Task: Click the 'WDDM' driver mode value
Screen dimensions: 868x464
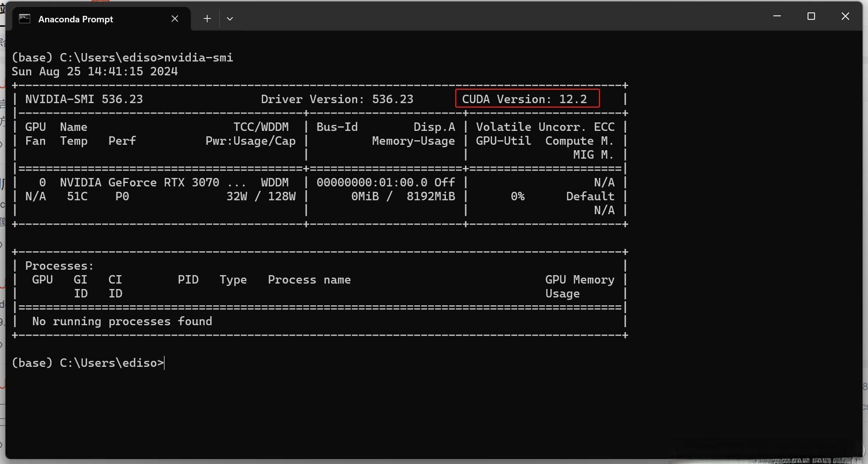Action: pyautogui.click(x=275, y=182)
